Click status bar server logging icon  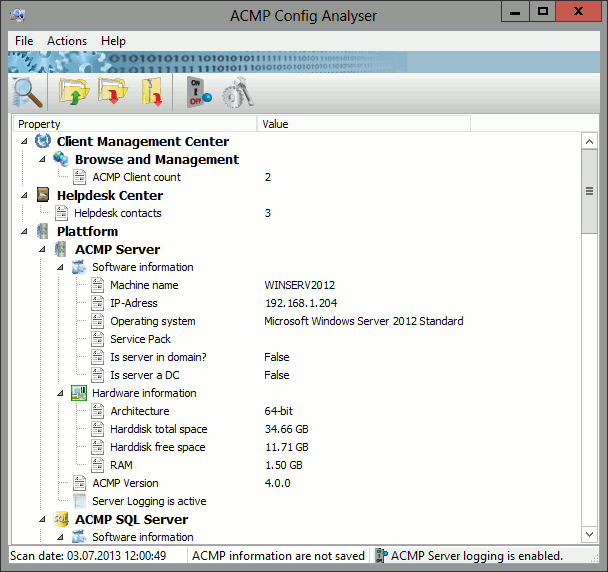(x=381, y=556)
